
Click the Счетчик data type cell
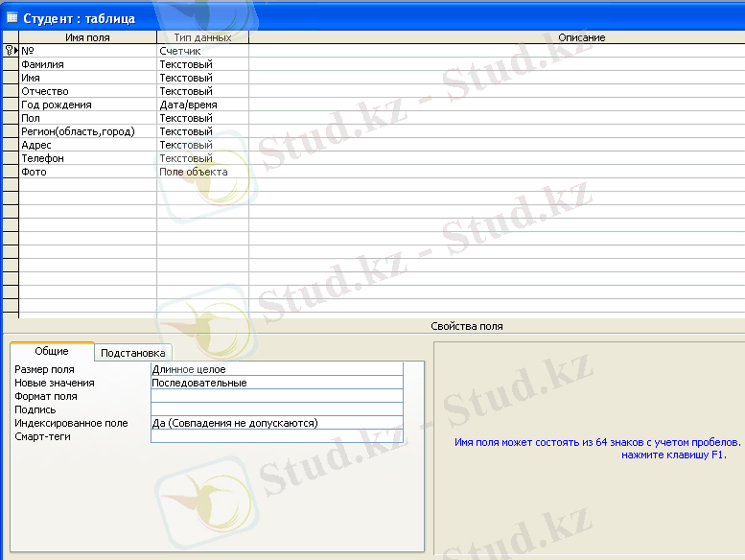[x=202, y=51]
